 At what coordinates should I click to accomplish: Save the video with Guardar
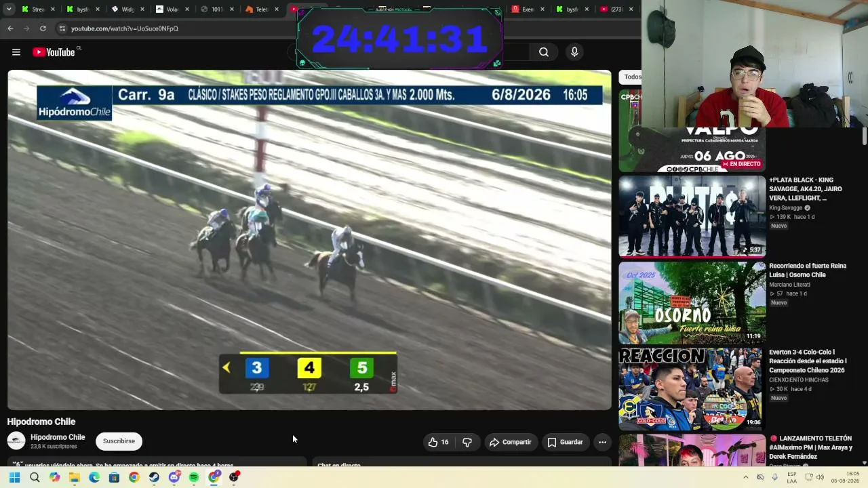(565, 442)
